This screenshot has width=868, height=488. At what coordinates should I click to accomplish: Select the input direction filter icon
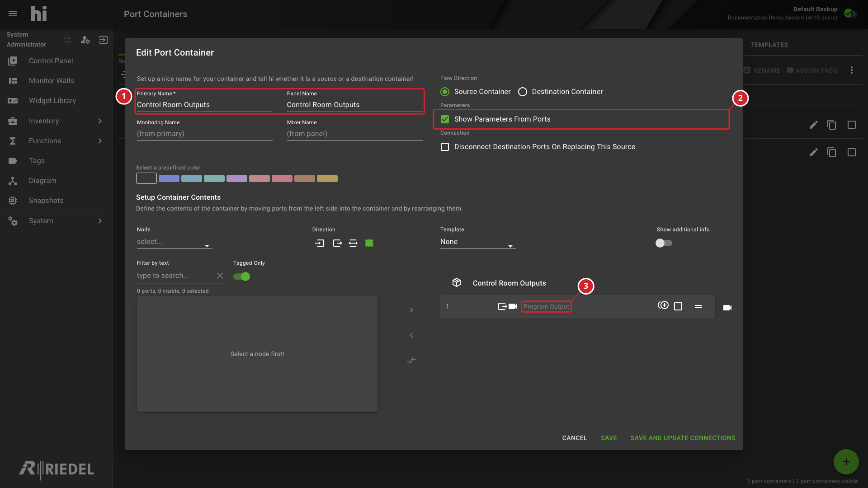(320, 243)
